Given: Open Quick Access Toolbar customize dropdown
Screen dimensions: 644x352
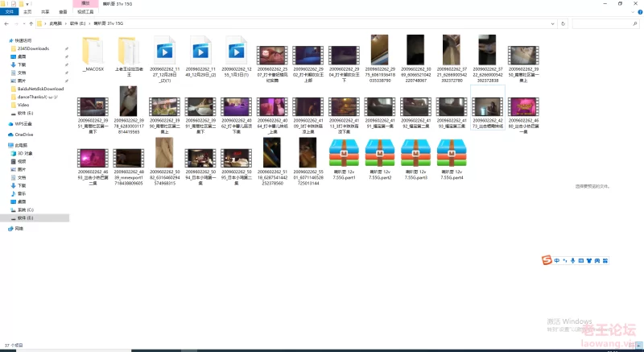Looking at the screenshot, I should [x=27, y=4].
